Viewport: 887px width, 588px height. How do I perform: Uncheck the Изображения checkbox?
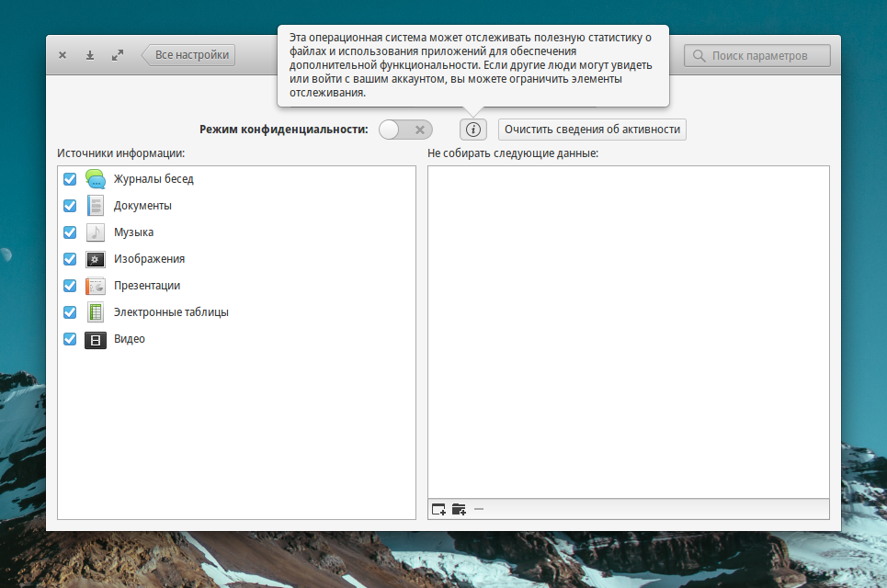click(70, 258)
